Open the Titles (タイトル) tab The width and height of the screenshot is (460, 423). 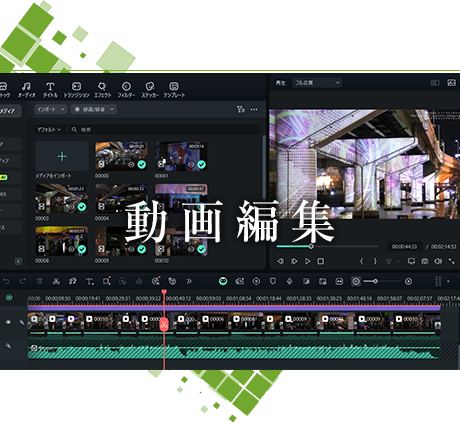[50, 90]
